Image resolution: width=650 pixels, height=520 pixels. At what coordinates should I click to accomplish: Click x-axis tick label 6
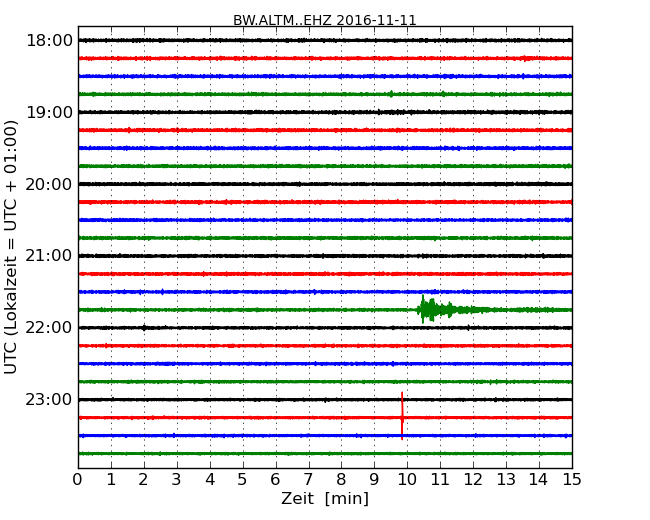pyautogui.click(x=275, y=480)
